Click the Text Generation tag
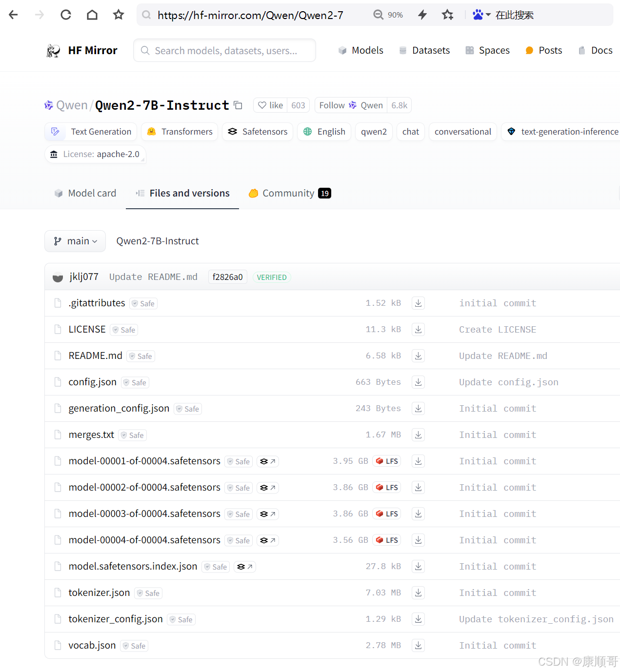Image resolution: width=620 pixels, height=672 pixels. click(x=91, y=132)
